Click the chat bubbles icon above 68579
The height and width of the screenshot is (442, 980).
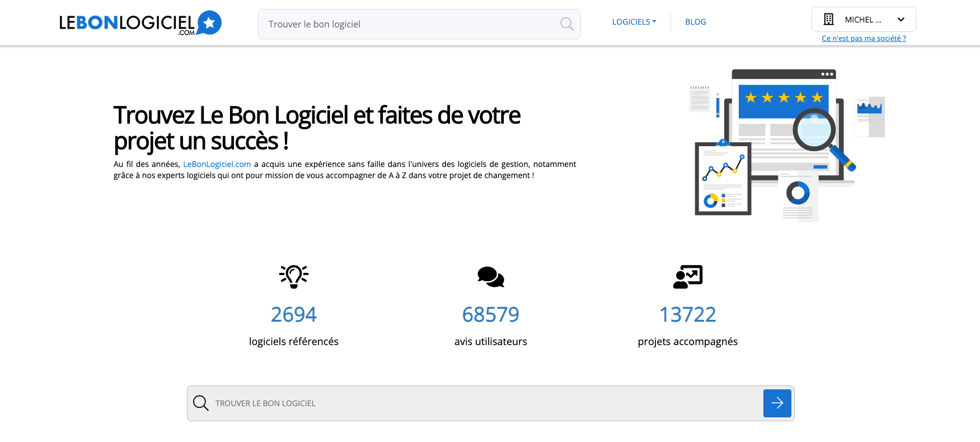pyautogui.click(x=491, y=277)
